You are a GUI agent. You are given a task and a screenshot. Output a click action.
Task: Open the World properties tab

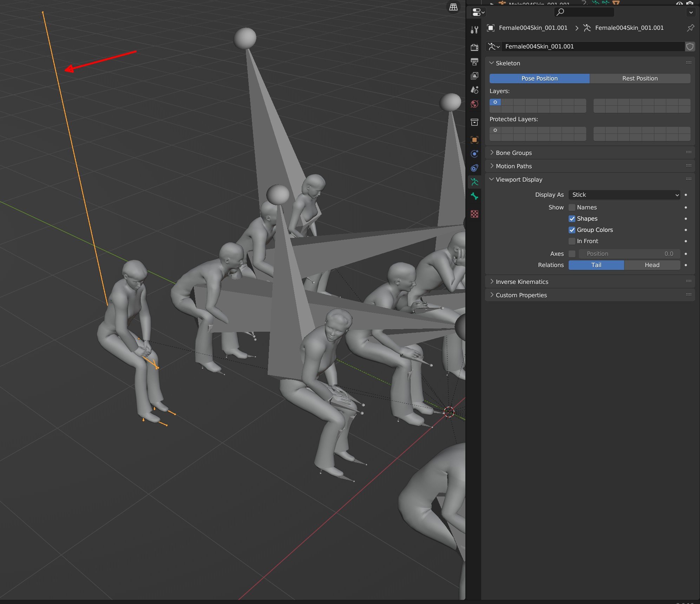pyautogui.click(x=475, y=104)
